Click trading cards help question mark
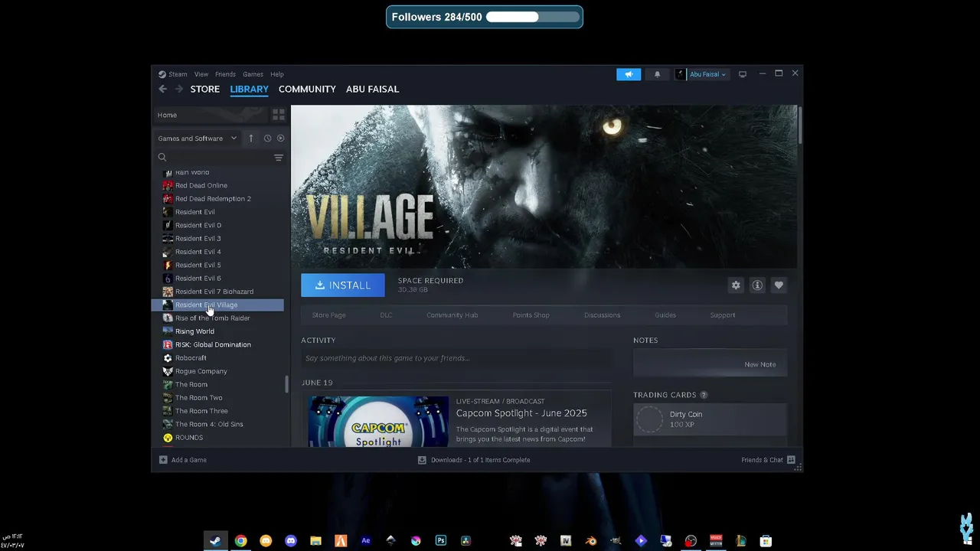 coord(704,395)
